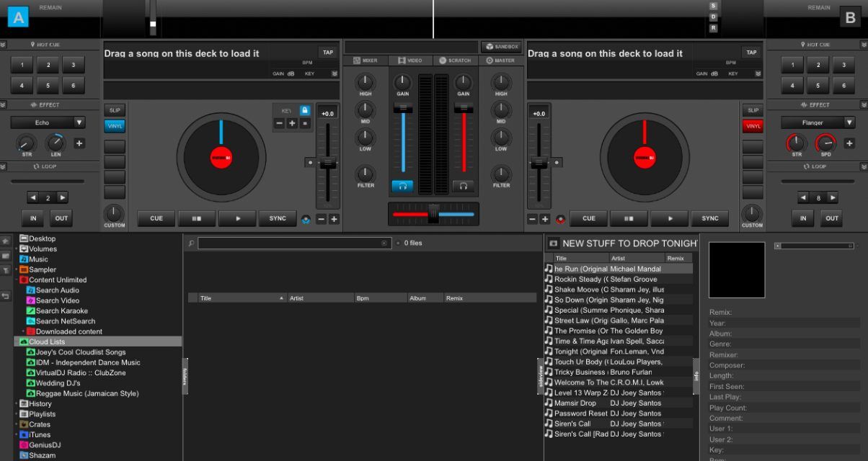
Task: Select deck A with the blue A button
Action: click(18, 17)
